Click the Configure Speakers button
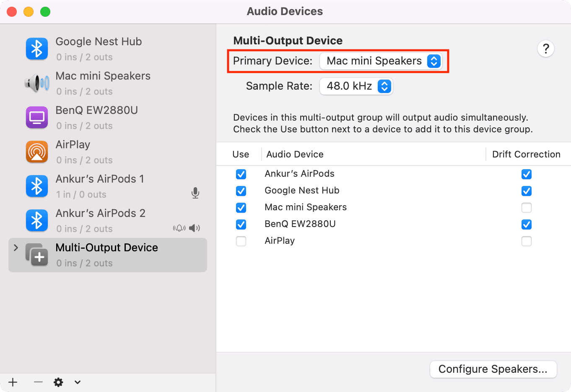 pos(493,369)
